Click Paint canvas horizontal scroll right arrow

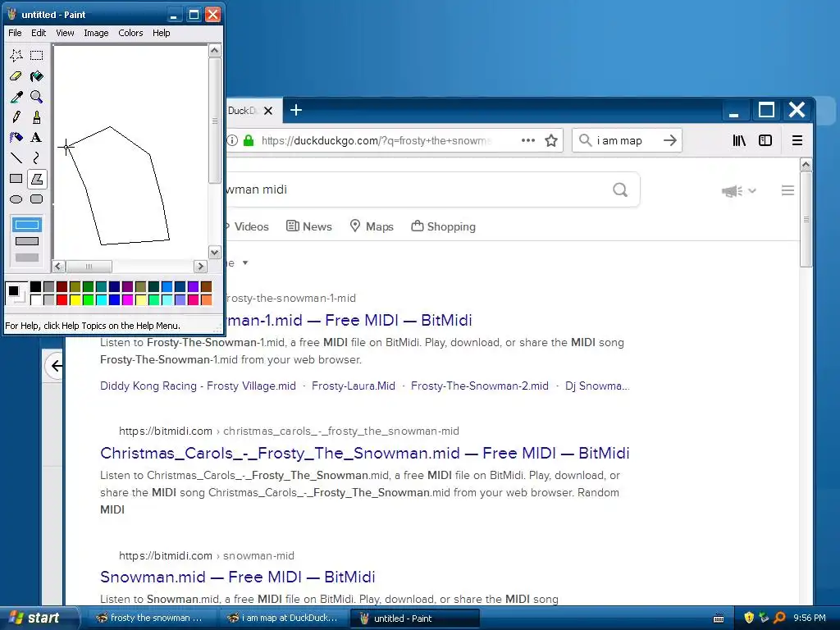[x=200, y=267]
